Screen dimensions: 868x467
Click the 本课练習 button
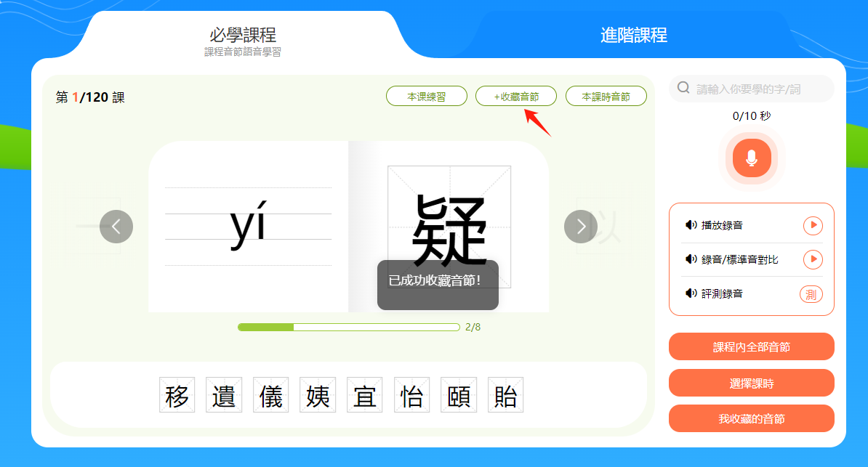click(x=426, y=96)
